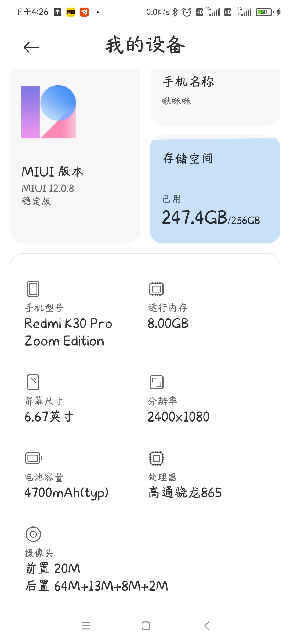
Task: Tap the camera lens icon
Action: [x=33, y=534]
